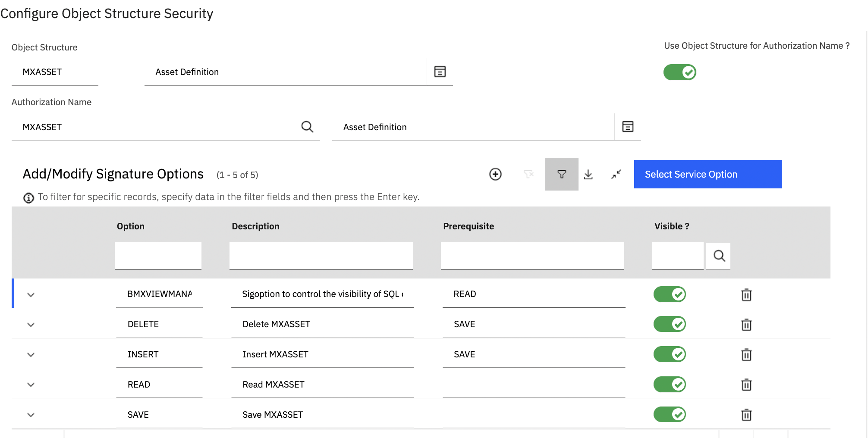Image resolution: width=868 pixels, height=438 pixels.
Task: Click 'Sigoption to control the visibility' description
Action: coord(323,294)
